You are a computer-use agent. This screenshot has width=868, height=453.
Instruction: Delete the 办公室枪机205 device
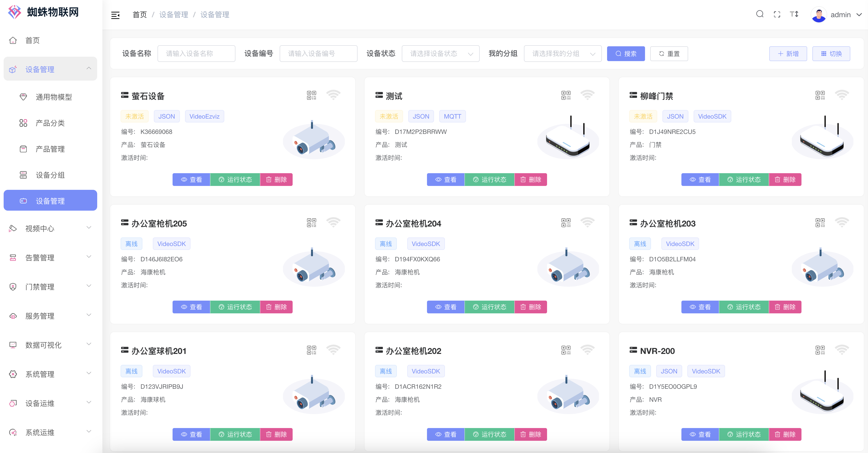pos(276,307)
